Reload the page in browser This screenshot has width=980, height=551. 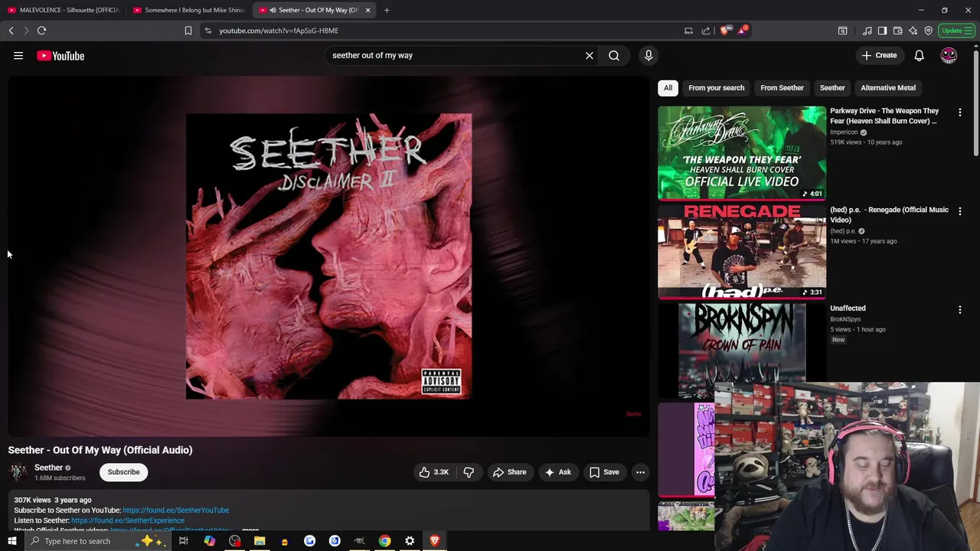pyautogui.click(x=41, y=31)
